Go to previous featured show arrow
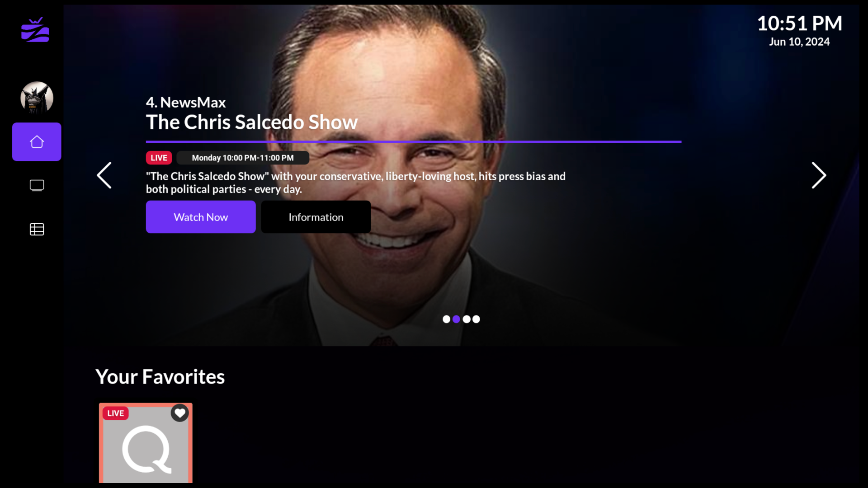This screenshot has width=868, height=488. coord(104,175)
